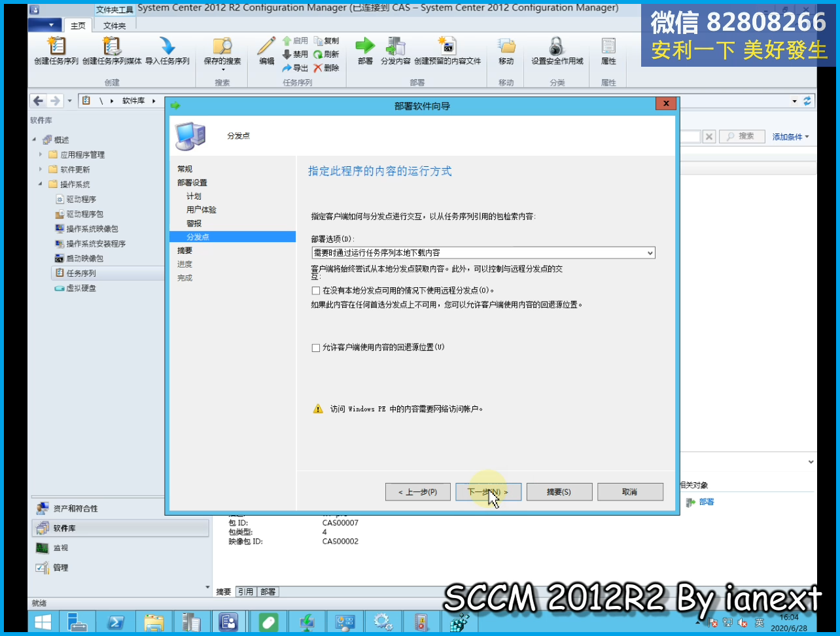Open the 软件库 workspace
Screen dimensions: 840x636
[x=120, y=528]
